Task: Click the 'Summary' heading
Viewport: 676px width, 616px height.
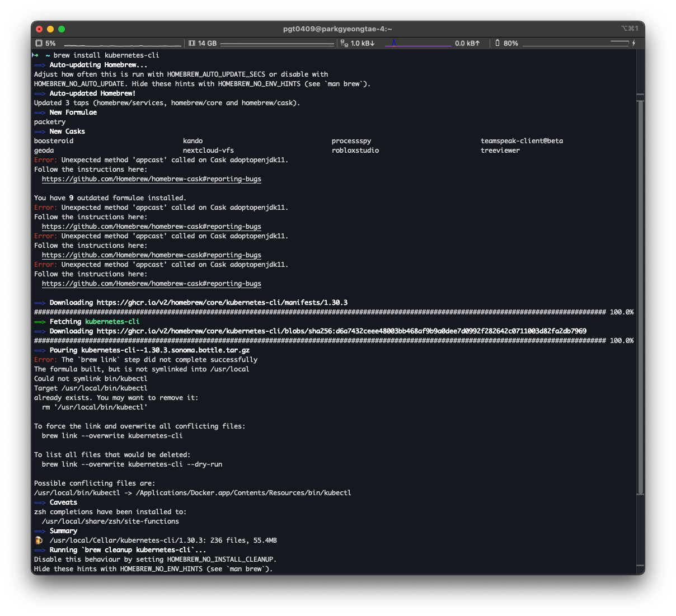Action: (63, 531)
